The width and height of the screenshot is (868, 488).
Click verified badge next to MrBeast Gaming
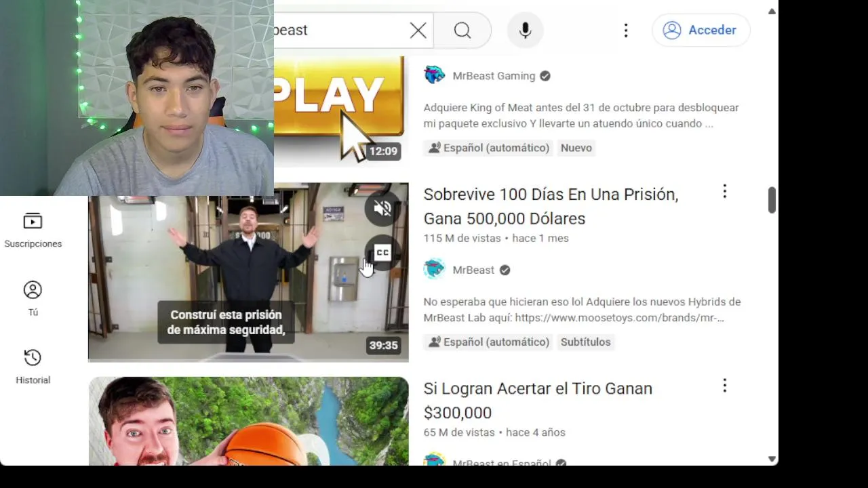click(x=545, y=76)
